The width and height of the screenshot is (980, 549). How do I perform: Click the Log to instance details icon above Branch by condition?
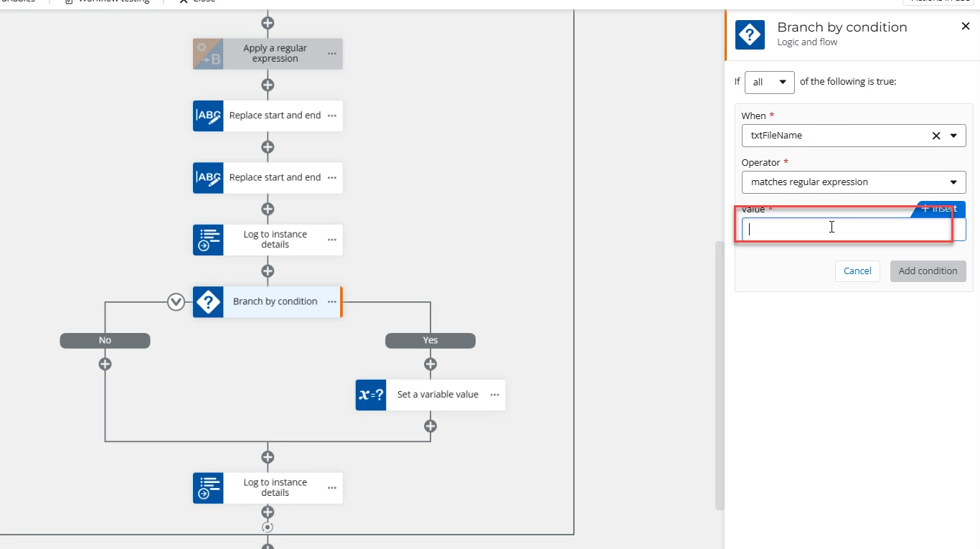208,240
